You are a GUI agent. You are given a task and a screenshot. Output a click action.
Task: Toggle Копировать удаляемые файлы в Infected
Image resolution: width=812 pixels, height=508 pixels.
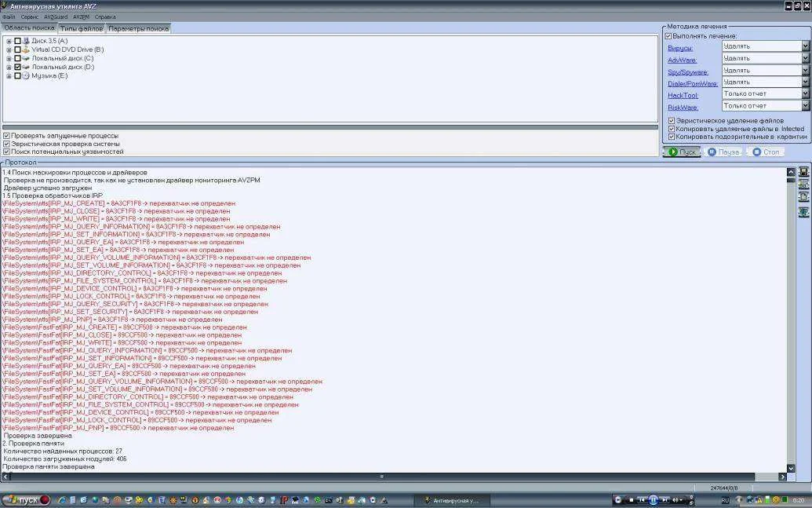(x=672, y=129)
